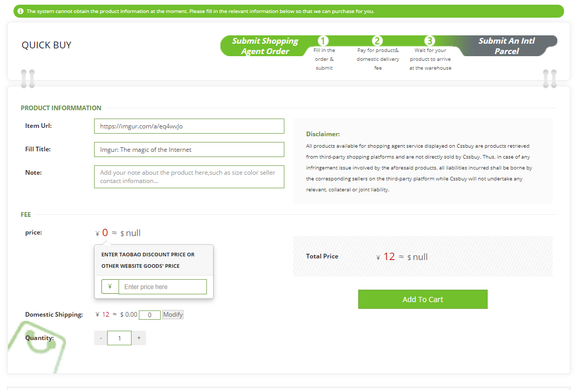Viewport: 588px width, 390px height.
Task: Click the yen symbol before price input
Action: (x=110, y=287)
